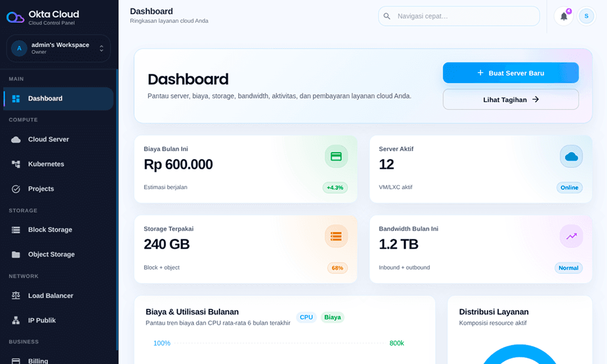Click the +4.3% badge

click(x=335, y=188)
